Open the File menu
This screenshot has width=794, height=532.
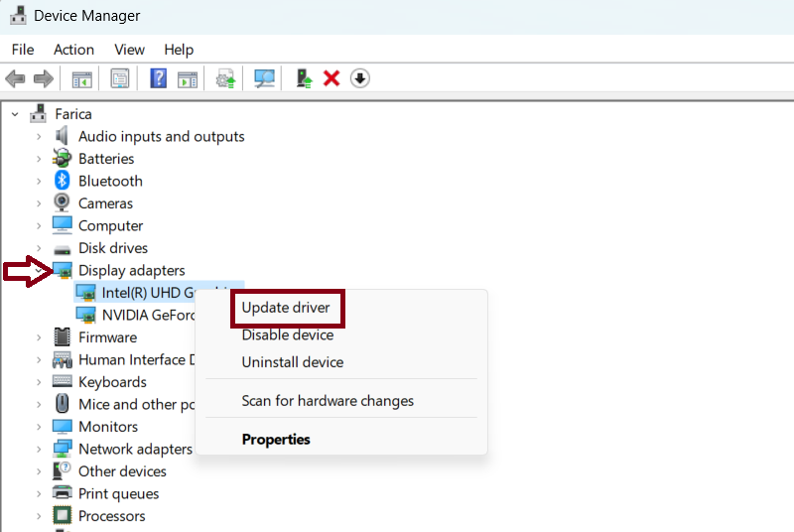[23, 50]
